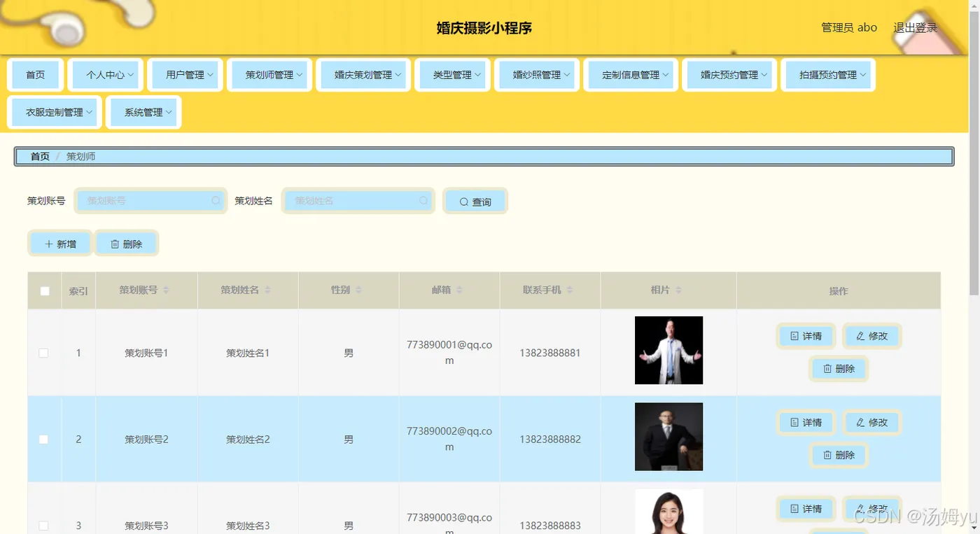
Task: Expand the 婚庆预约管理 menu
Action: pos(729,75)
